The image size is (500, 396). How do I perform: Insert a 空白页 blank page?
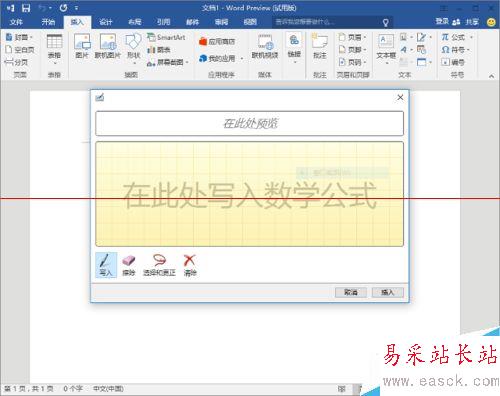click(x=20, y=50)
